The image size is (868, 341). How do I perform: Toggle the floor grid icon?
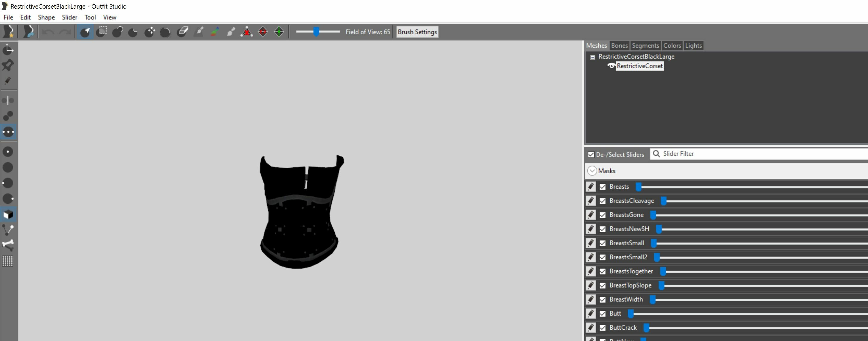[8, 261]
